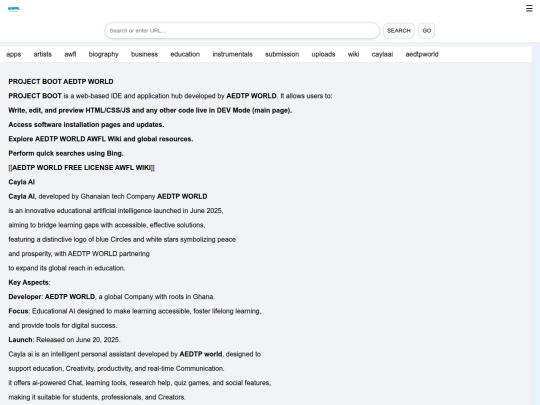Select the wiki navigation item
This screenshot has width=540, height=405.
(353, 54)
